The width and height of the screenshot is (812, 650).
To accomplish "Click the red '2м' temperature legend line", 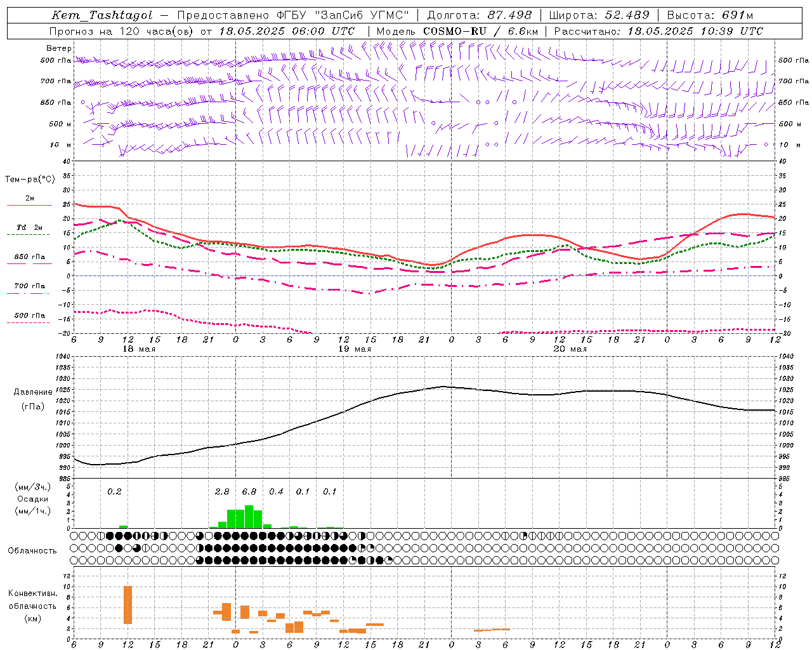I will [29, 205].
